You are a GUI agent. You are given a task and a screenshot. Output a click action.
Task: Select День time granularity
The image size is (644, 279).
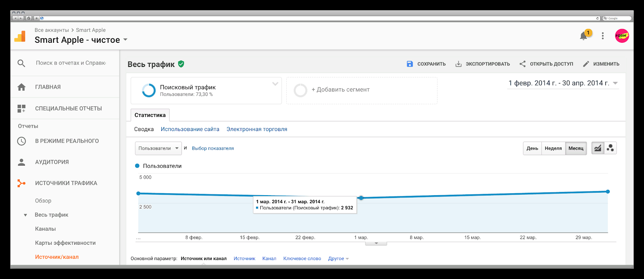(532, 148)
